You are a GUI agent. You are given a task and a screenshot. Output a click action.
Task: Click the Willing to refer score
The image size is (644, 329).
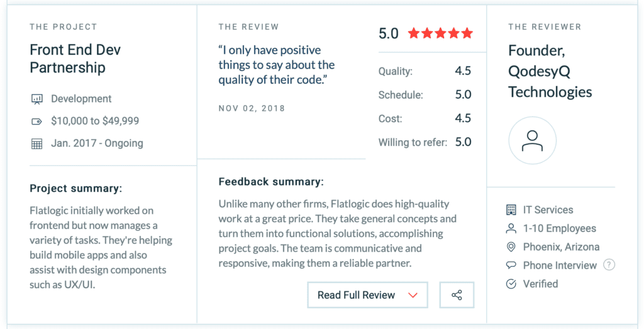[463, 142]
